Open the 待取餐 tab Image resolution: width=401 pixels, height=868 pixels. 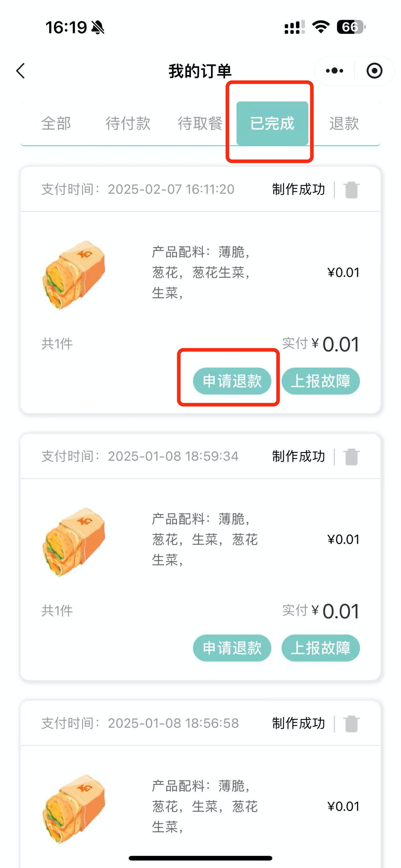coord(200,123)
